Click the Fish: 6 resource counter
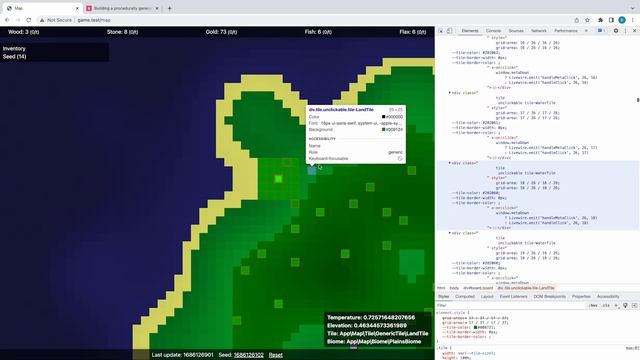This screenshot has width=640, height=360. [x=318, y=32]
